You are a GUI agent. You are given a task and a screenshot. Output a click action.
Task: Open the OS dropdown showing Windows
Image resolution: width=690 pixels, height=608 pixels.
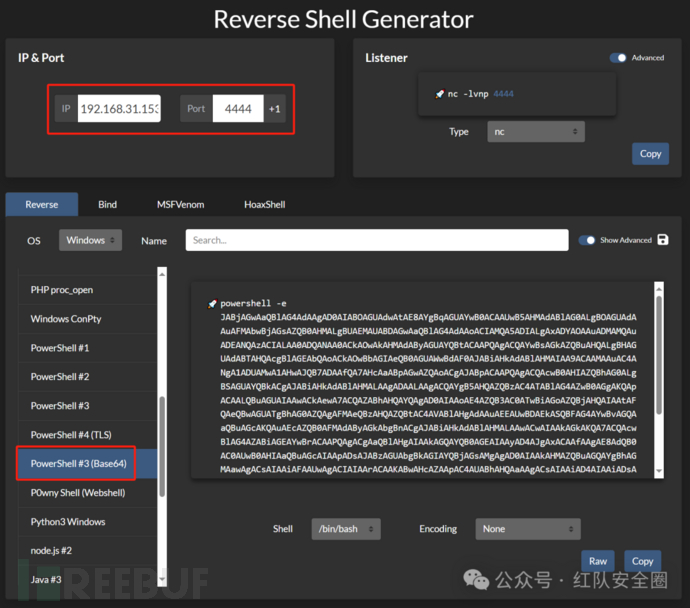point(90,240)
